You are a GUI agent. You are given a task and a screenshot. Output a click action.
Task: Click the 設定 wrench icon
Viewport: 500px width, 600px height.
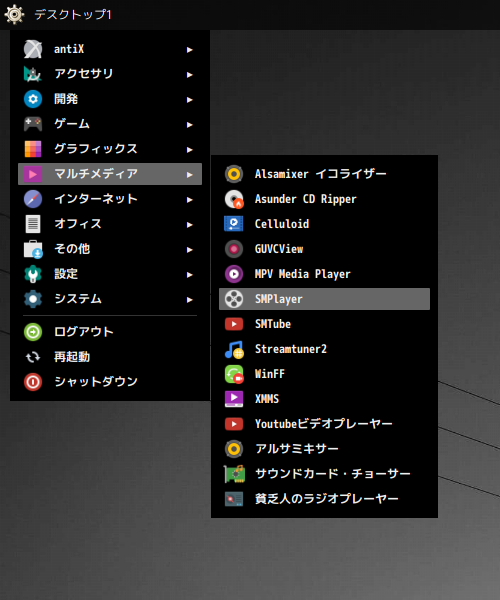[33, 274]
